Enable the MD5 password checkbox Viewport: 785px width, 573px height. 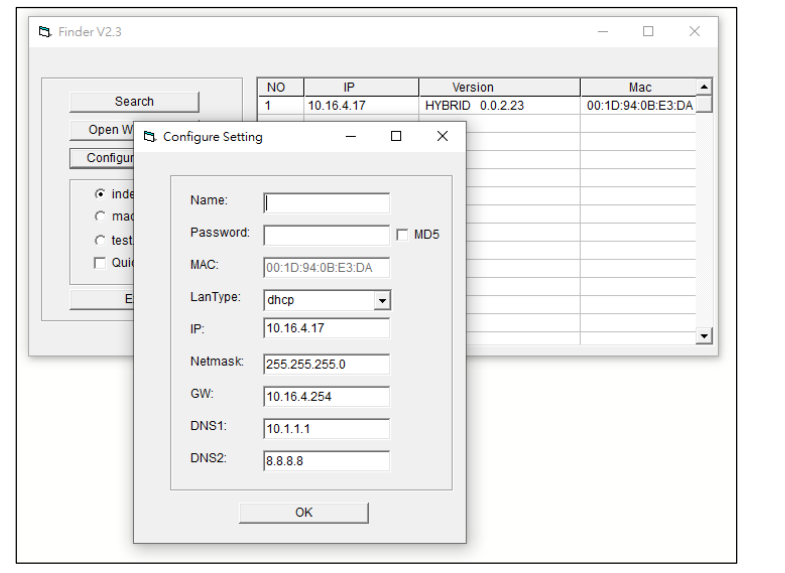[402, 235]
